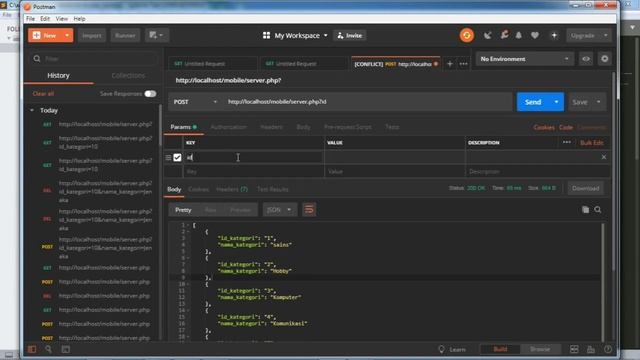
Task: Toggle the Save Responses switch
Action: click(x=150, y=94)
